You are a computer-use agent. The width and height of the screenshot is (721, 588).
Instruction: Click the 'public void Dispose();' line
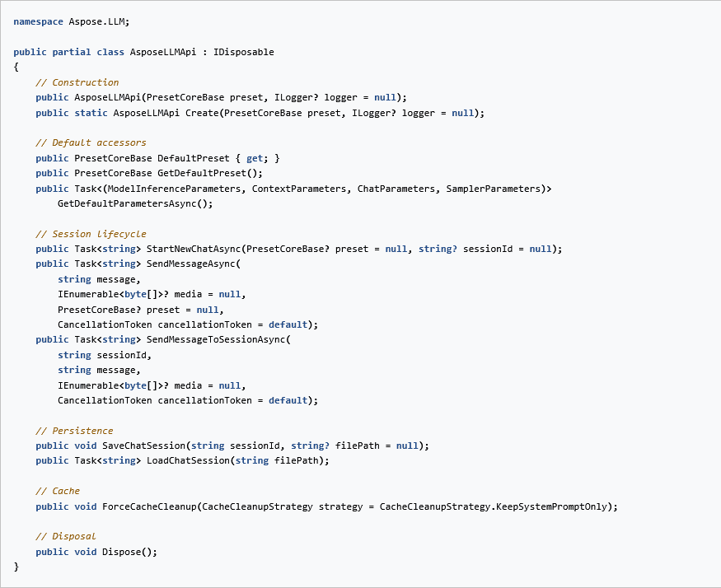[96, 552]
